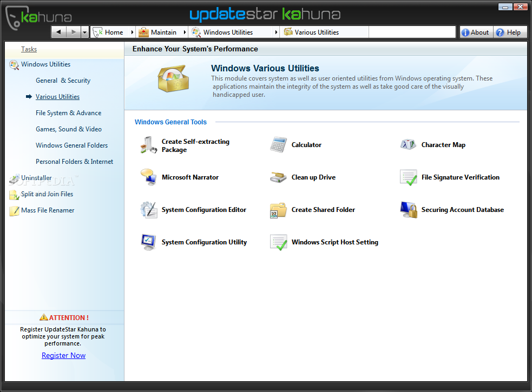Screen dimensions: 532x392
Task: Click the Calculator text label
Action: point(306,145)
